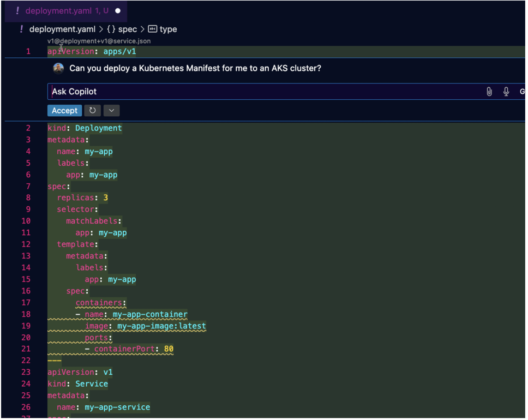This screenshot has width=528, height=420.
Task: Click the text 'apiVersion: apps/v1'
Action: (92, 51)
